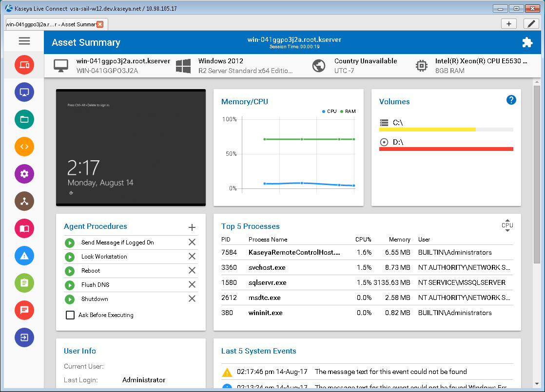Check the Ask Before Executing checkbox
545x392 pixels.
(x=70, y=315)
